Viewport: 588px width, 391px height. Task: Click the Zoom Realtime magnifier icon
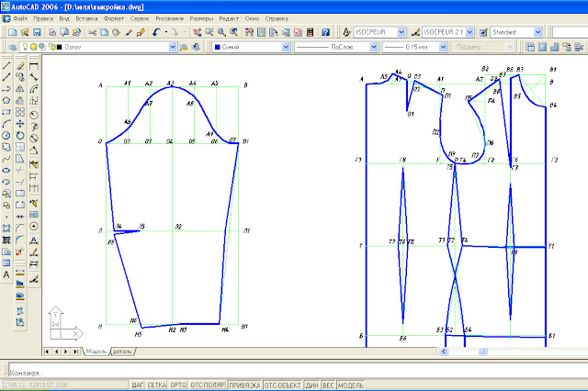(x=209, y=33)
